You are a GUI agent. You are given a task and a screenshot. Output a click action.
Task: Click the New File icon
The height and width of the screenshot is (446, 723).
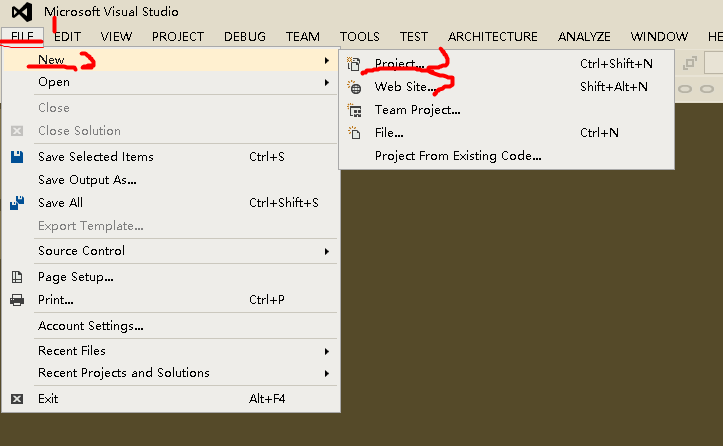(354, 133)
